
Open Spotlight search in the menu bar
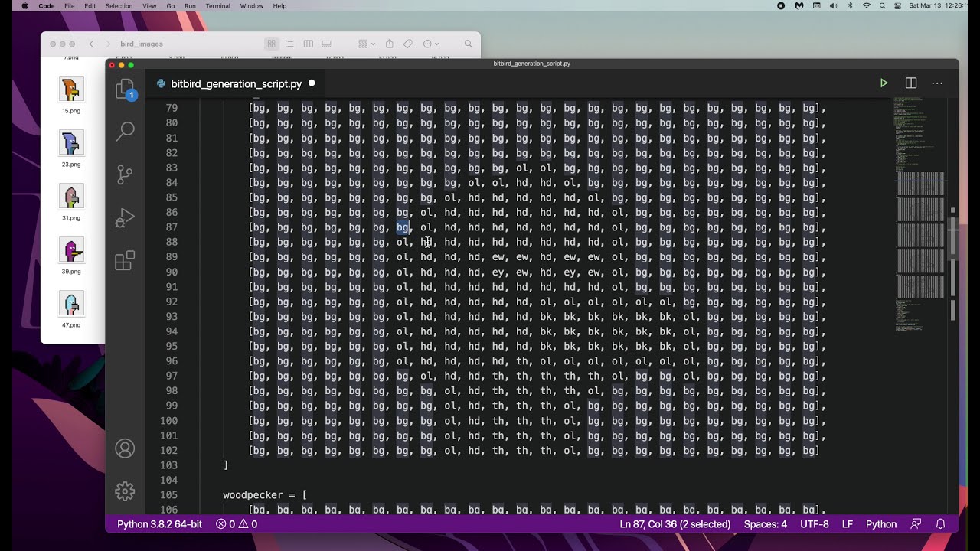coord(882,5)
